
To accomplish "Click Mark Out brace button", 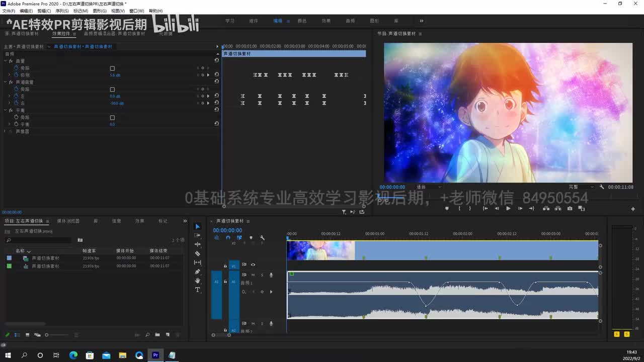I will 470,208.
